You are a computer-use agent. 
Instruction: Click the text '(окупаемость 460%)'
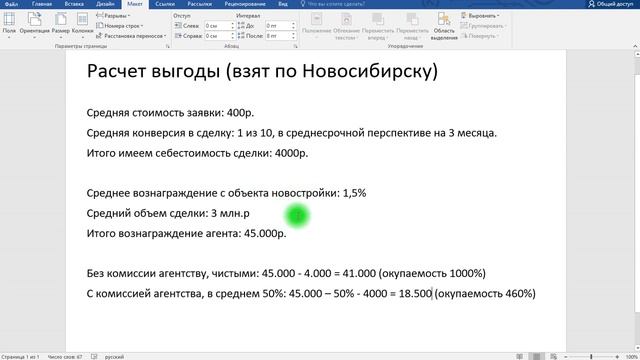(x=485, y=293)
